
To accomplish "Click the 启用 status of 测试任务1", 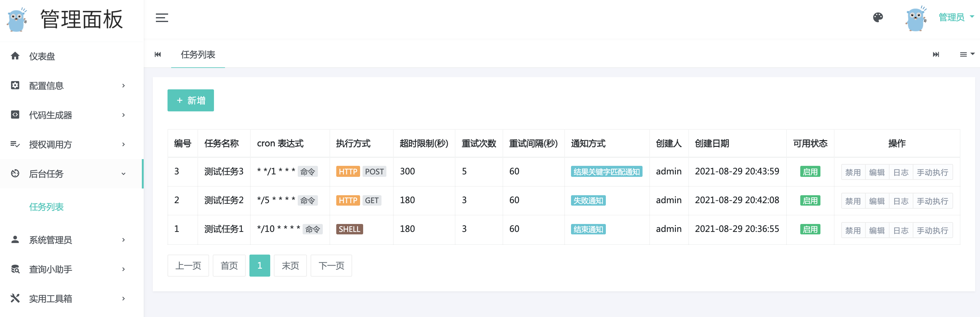I will click(810, 229).
